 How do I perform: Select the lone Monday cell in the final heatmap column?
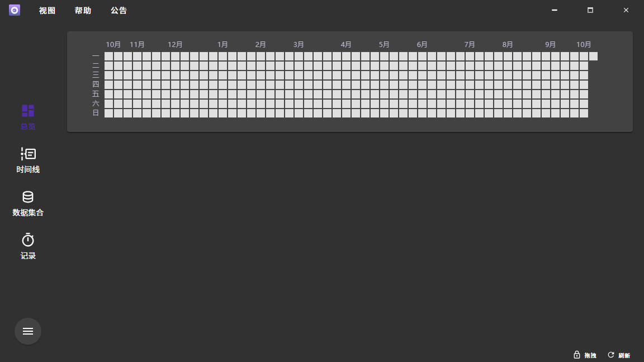pyautogui.click(x=593, y=56)
